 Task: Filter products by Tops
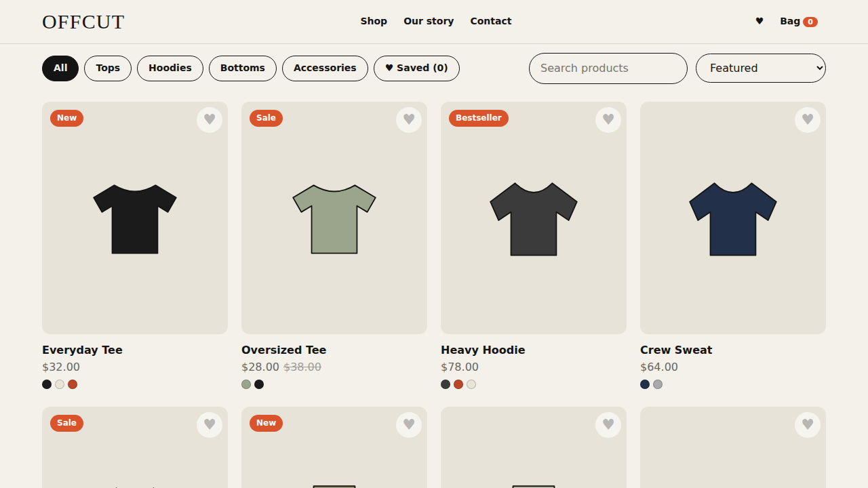(x=108, y=68)
